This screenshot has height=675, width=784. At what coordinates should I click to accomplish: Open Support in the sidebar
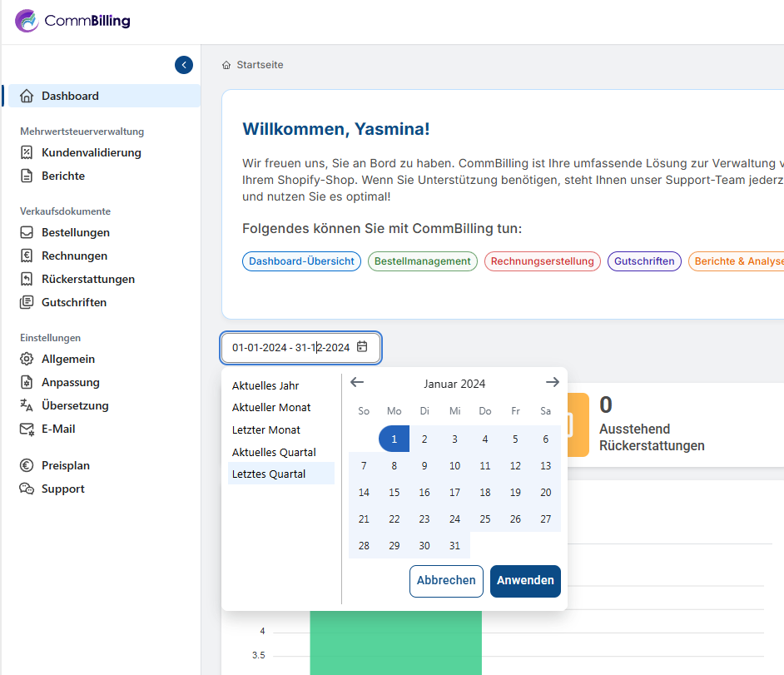62,489
